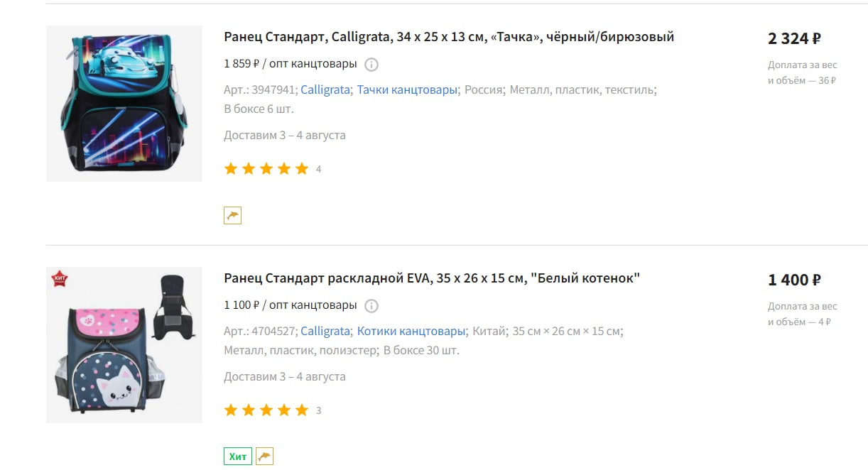Follow the Calligrata brand link for art. 3947941

(325, 90)
